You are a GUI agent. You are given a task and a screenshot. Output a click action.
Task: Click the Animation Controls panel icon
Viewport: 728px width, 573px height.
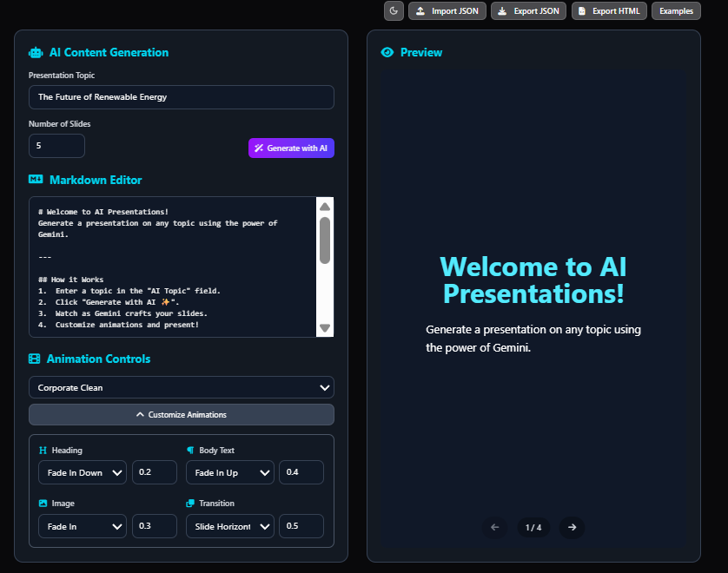pyautogui.click(x=35, y=359)
